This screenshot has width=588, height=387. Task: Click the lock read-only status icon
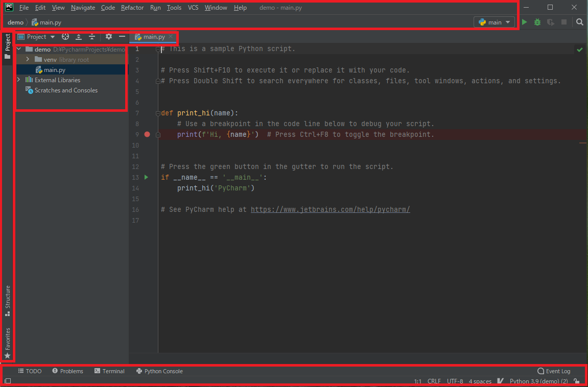tap(577, 381)
